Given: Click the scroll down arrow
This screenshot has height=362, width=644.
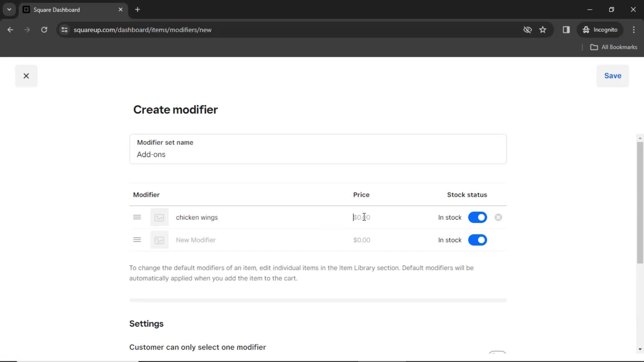Looking at the screenshot, I should tap(640, 349).
